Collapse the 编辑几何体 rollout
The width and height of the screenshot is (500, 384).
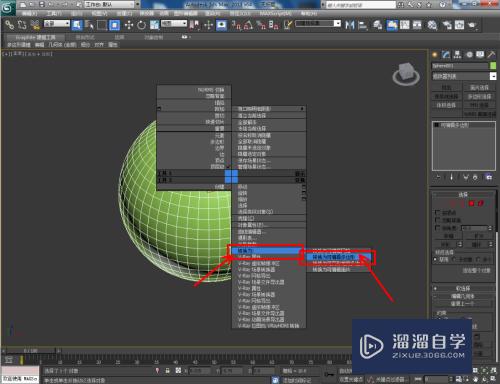tap(464, 296)
